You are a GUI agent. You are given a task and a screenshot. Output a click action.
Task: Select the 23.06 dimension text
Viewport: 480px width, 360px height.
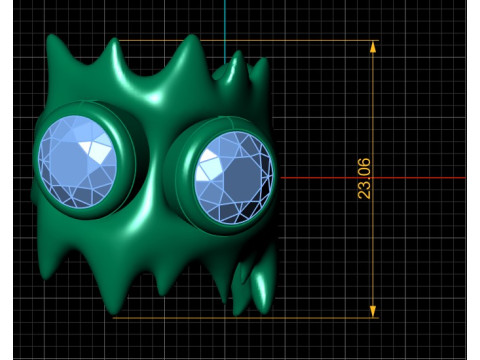[x=364, y=179]
